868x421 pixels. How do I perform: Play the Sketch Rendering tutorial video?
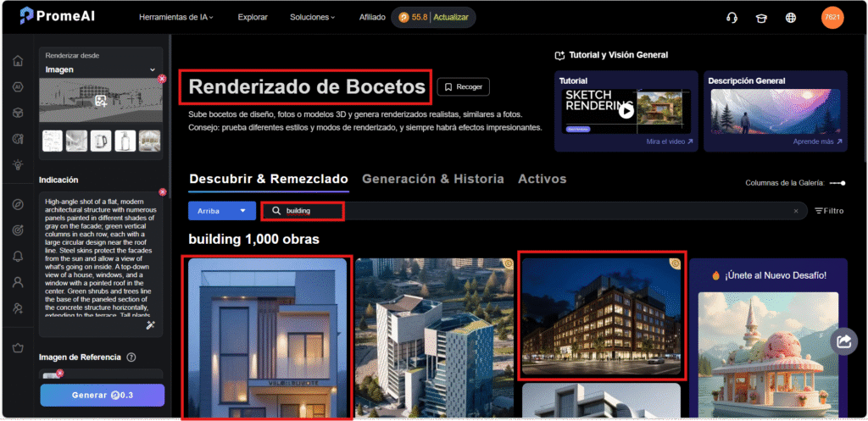(x=626, y=110)
